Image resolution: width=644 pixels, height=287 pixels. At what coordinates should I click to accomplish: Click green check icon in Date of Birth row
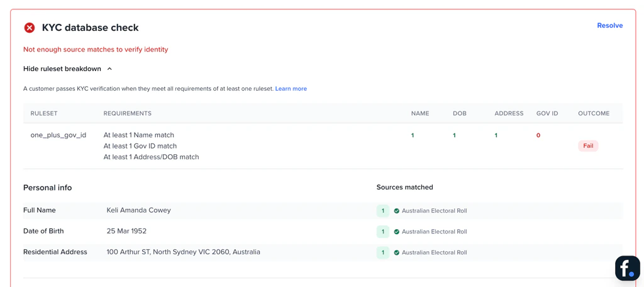pos(397,232)
